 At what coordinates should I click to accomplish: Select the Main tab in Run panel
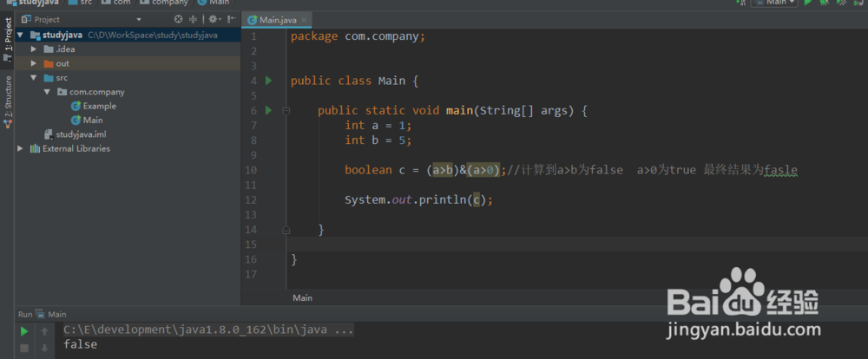tap(51, 314)
